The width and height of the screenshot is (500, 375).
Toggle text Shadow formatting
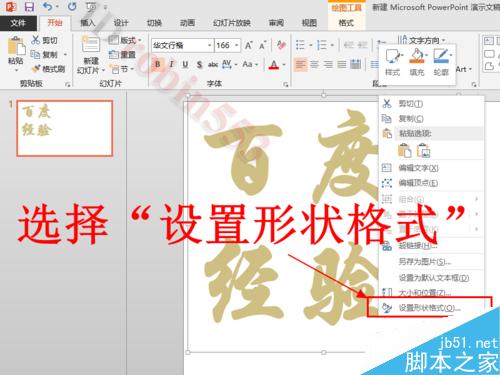(x=199, y=64)
